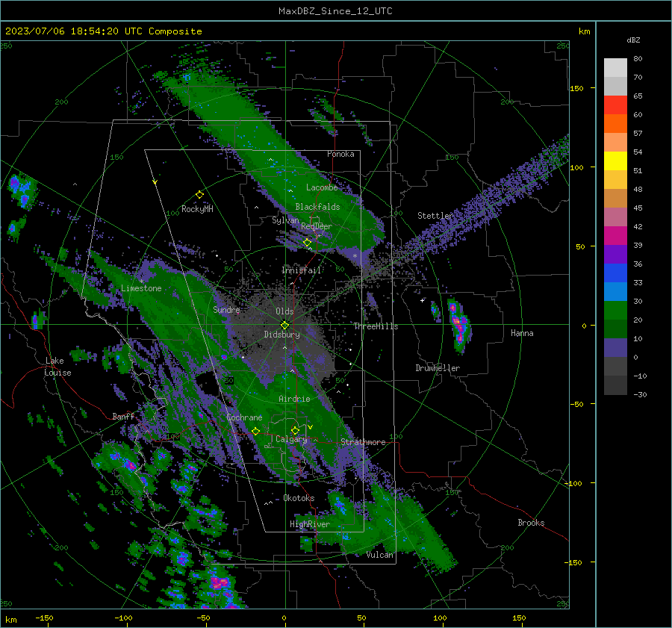The width and height of the screenshot is (672, 628).
Task: Click the HighRiver city label
Action: (x=310, y=524)
